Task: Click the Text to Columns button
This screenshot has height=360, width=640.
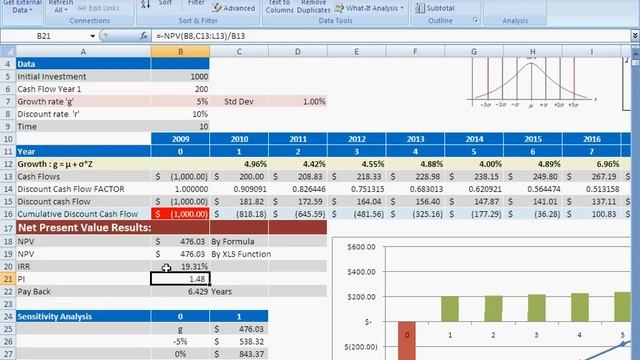Action: point(279,7)
